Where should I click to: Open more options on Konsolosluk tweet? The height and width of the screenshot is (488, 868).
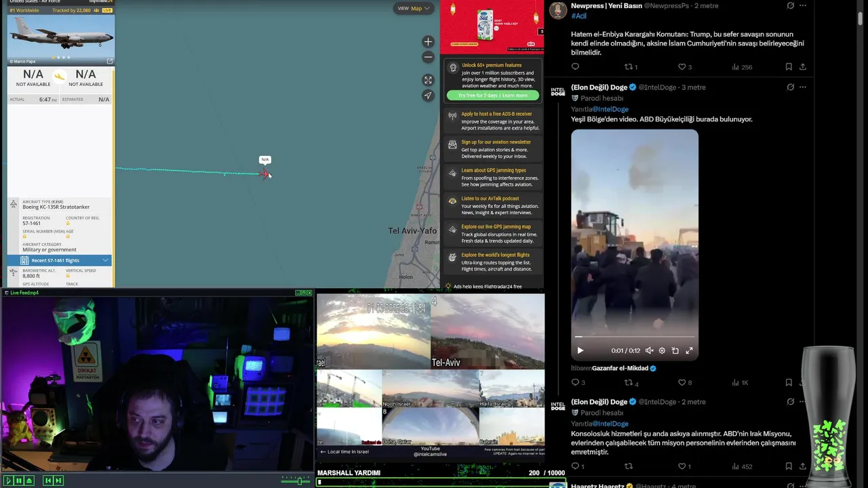tap(803, 401)
